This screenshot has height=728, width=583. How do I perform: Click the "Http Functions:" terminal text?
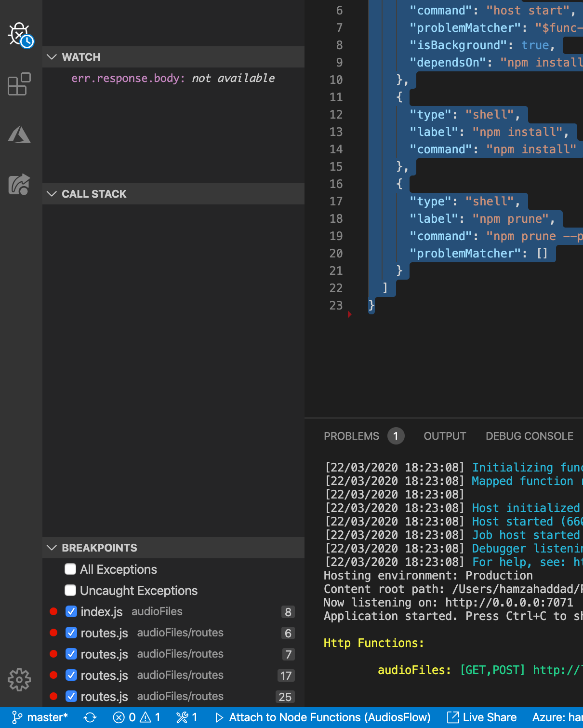coord(374,643)
